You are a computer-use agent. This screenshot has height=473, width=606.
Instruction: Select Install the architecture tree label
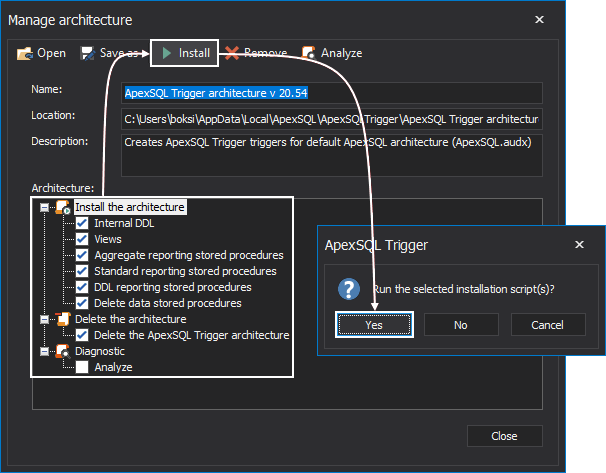130,207
